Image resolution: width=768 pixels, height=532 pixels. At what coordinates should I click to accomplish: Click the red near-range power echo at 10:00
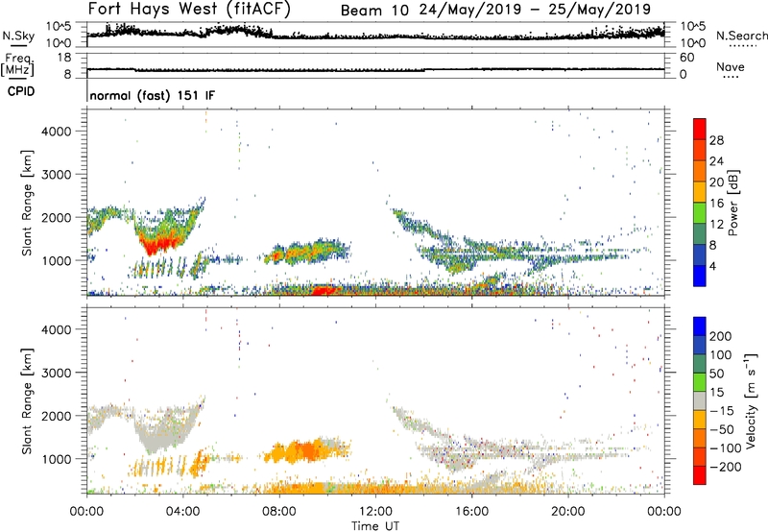coord(324,290)
